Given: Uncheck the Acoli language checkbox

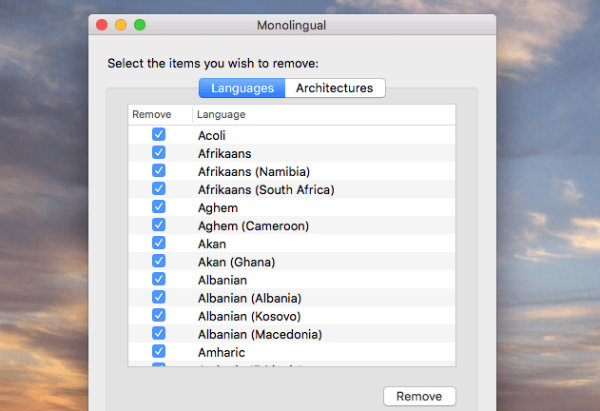Looking at the screenshot, I should (158, 135).
